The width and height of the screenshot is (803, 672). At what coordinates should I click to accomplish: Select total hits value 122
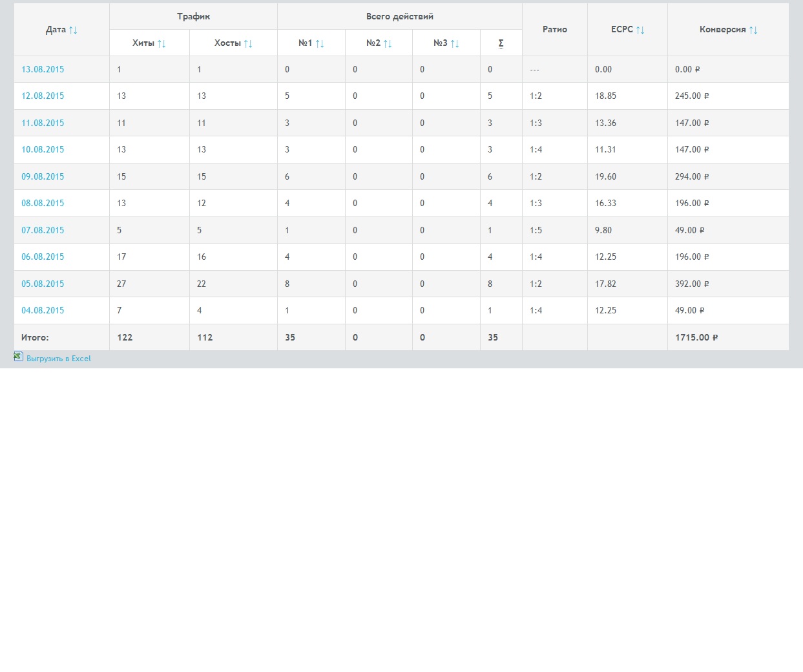(x=125, y=337)
